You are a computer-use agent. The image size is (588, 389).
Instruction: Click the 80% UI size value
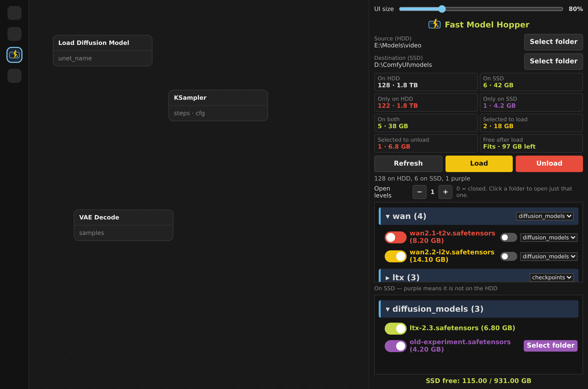click(x=576, y=9)
